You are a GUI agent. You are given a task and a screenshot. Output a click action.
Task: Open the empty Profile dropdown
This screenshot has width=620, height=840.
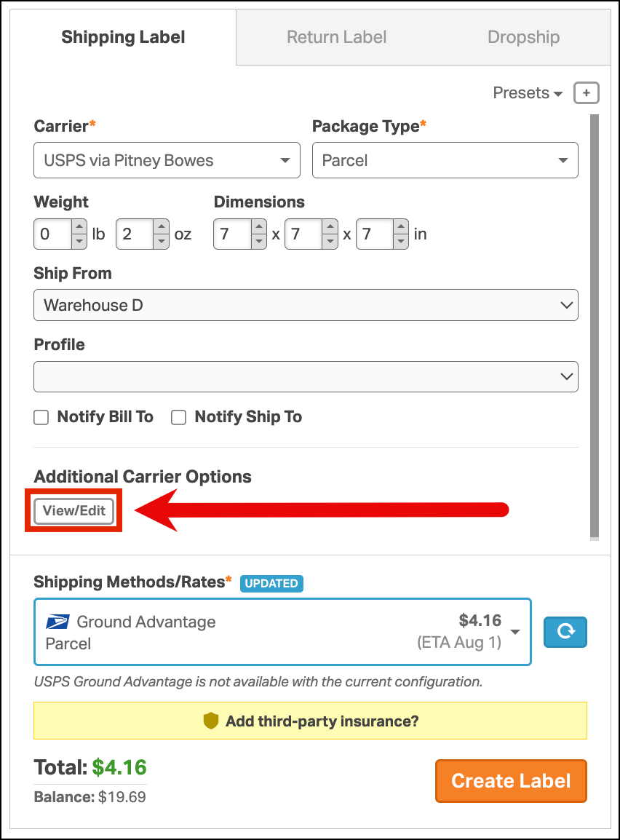coord(306,376)
